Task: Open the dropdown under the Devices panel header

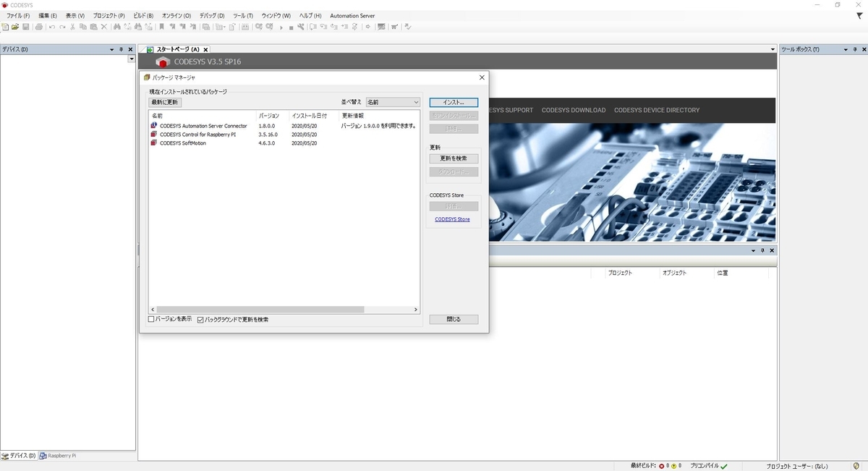Action: tap(132, 59)
